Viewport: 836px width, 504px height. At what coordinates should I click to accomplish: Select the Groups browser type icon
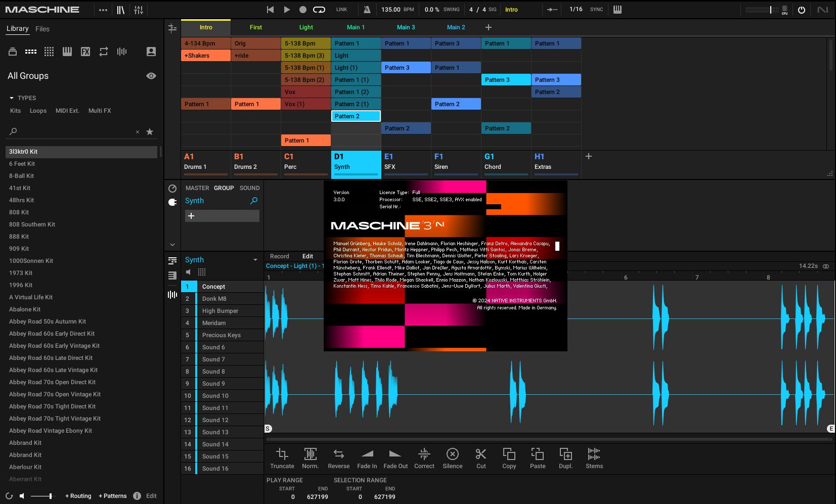point(31,52)
